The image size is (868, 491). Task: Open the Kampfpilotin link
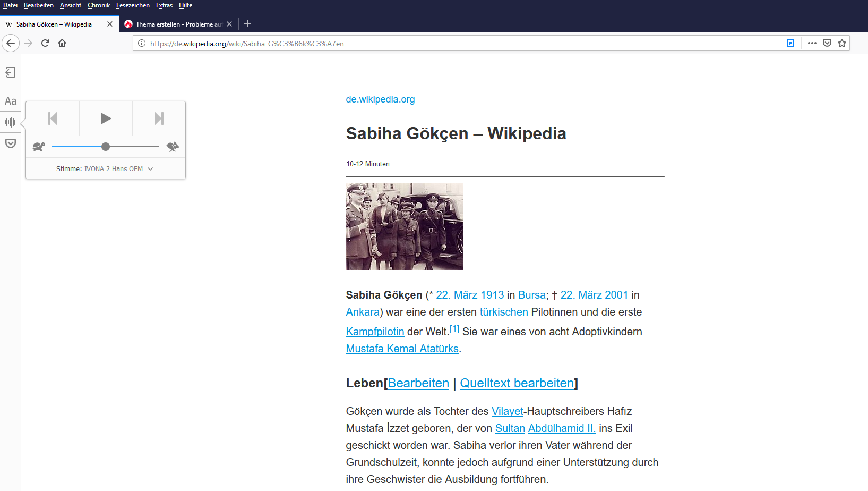point(375,332)
